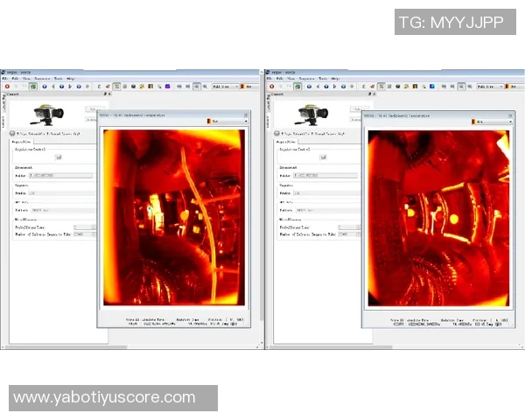Click the purple toolbar icon in left window
Viewport: 525px width, 420px height.
[x=167, y=87]
